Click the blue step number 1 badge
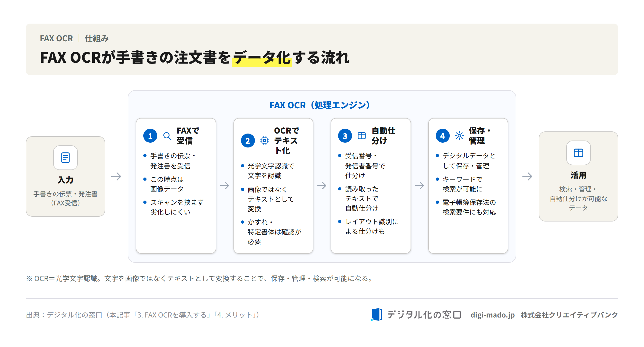This screenshot has width=644, height=347. click(150, 136)
